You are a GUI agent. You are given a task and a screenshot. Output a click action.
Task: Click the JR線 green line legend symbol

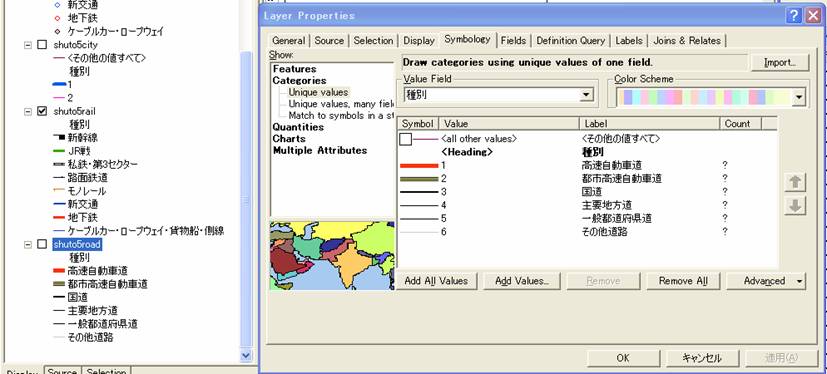pyautogui.click(x=59, y=151)
